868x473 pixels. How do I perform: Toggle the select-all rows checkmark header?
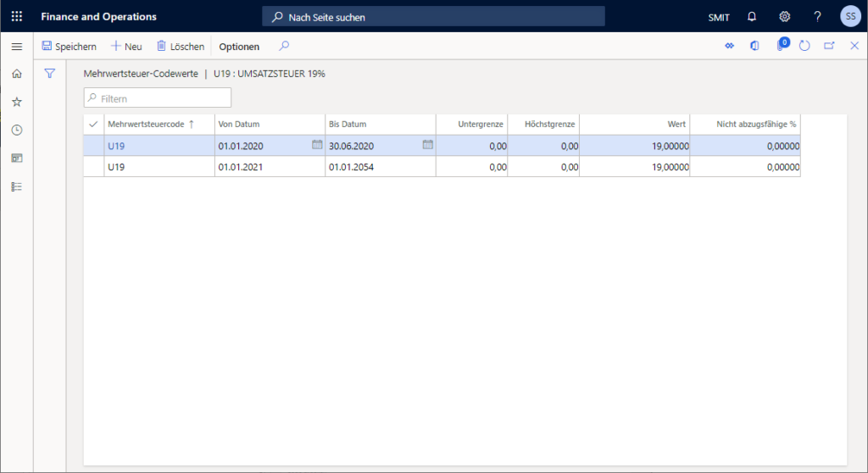(93, 124)
